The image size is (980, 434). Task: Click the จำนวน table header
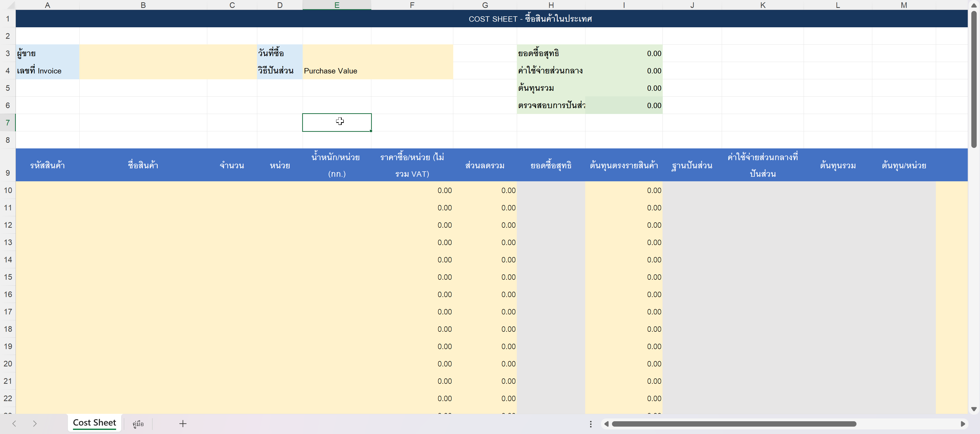[232, 165]
